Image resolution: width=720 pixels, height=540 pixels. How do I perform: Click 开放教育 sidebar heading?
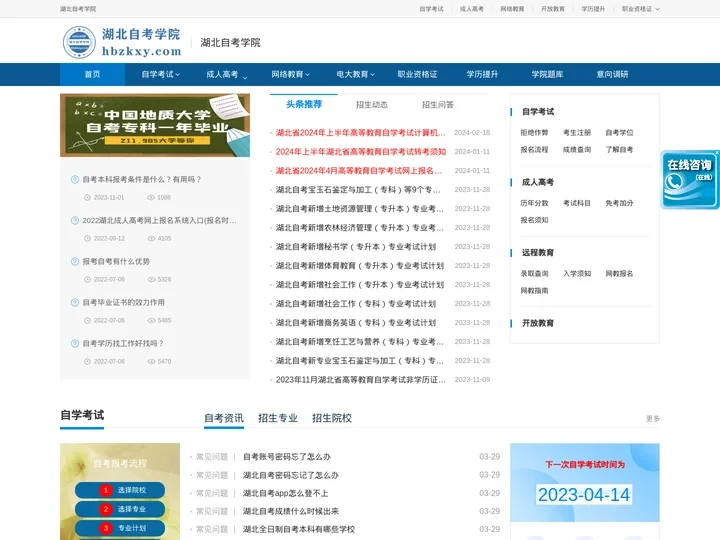tap(538, 323)
